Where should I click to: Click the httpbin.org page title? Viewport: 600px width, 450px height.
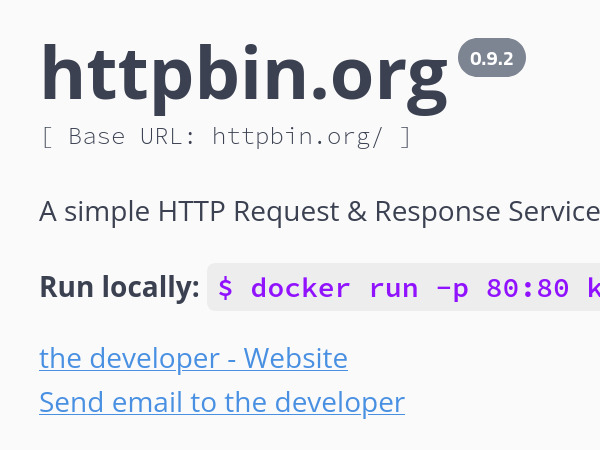click(x=244, y=79)
